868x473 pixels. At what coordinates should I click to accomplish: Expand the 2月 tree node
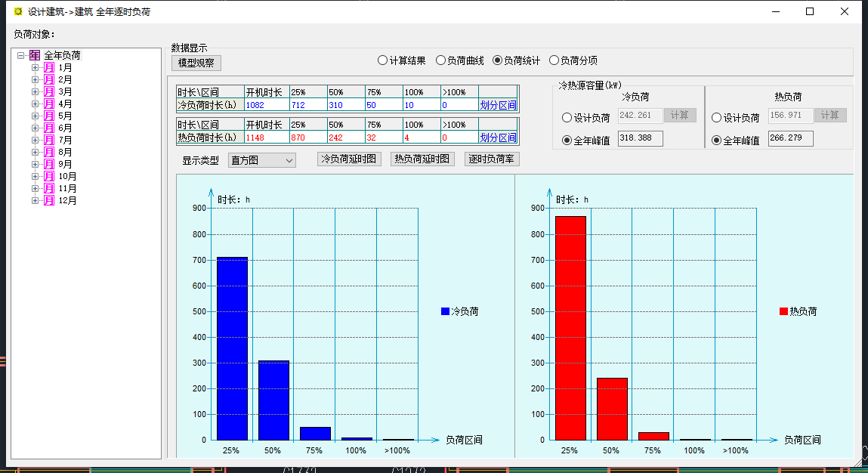[35, 79]
